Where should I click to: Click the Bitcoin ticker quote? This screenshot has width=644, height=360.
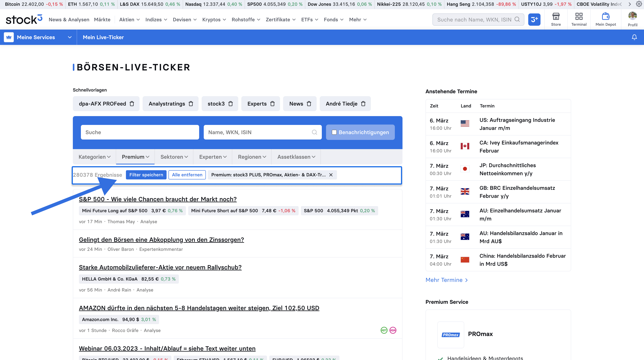click(34, 4)
